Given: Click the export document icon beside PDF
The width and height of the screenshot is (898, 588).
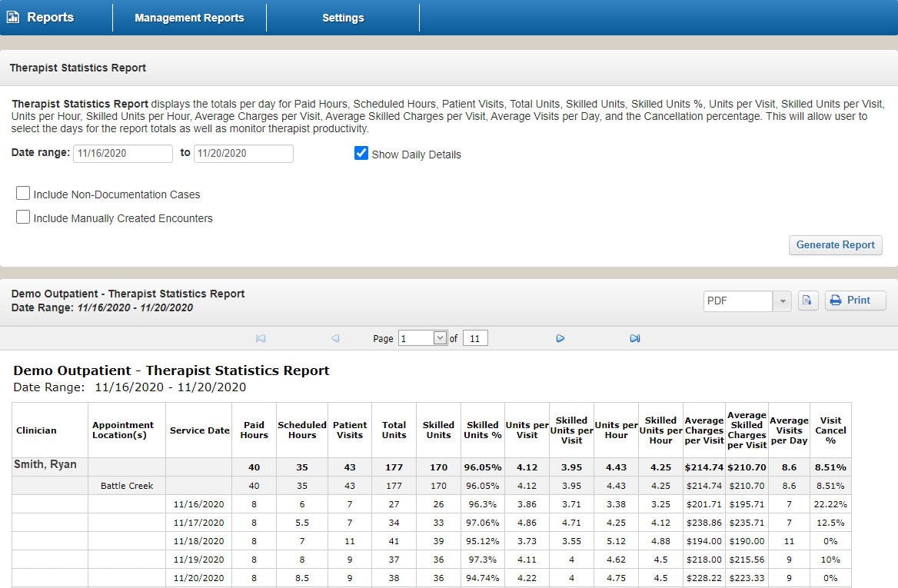Looking at the screenshot, I should [x=807, y=300].
